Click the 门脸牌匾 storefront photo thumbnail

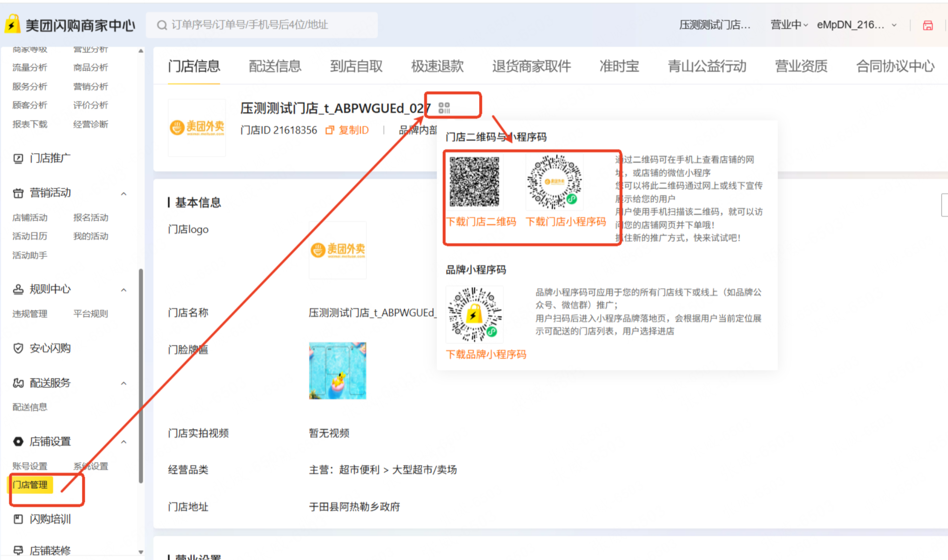[337, 371]
